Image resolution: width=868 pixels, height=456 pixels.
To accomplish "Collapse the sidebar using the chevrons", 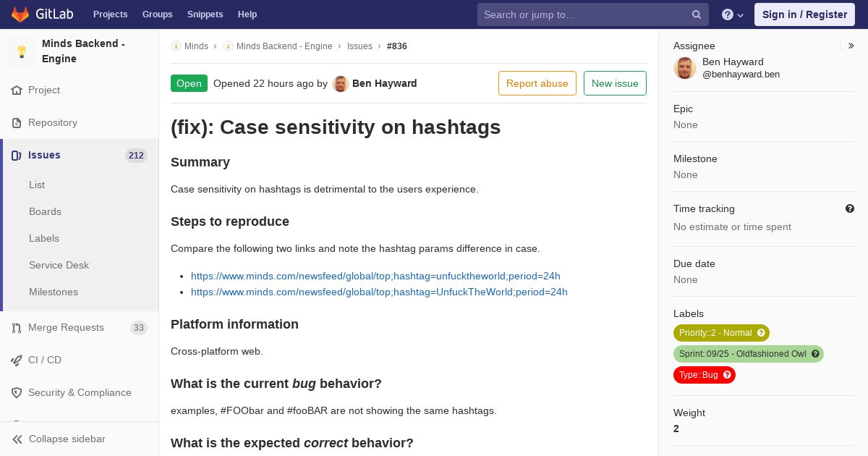I will pos(18,439).
